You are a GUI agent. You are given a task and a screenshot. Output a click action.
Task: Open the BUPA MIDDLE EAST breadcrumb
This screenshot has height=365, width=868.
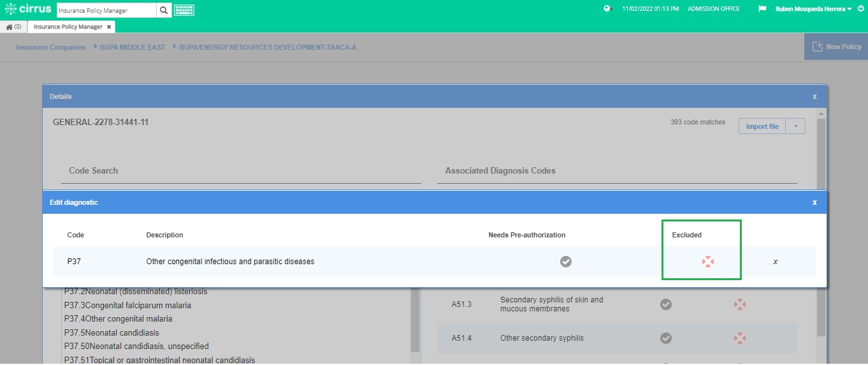click(x=133, y=47)
